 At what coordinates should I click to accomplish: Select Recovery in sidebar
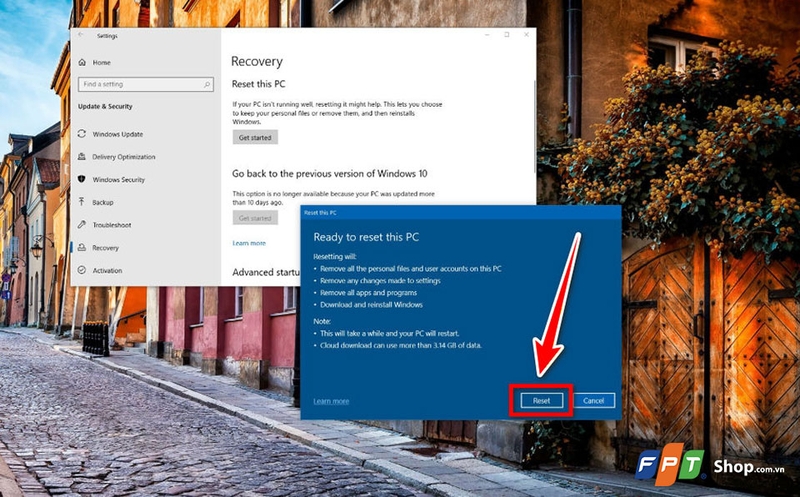[105, 248]
